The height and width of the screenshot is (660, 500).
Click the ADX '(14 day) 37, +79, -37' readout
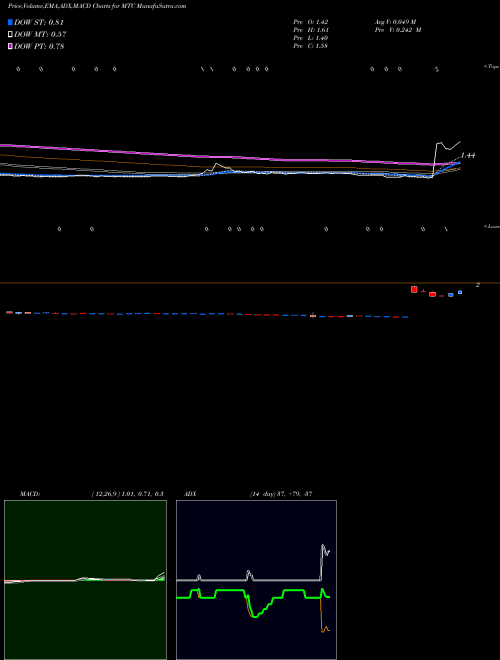click(281, 494)
